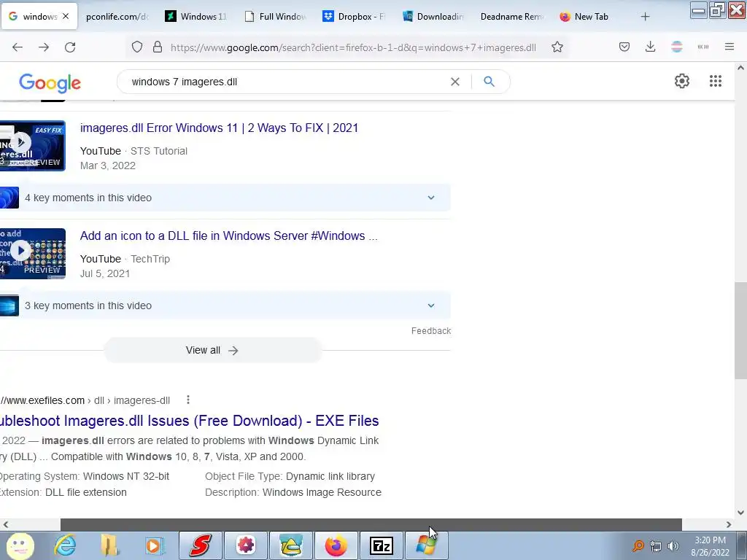The height and width of the screenshot is (560, 747).
Task: Go forward to the next page
Action: 44,47
